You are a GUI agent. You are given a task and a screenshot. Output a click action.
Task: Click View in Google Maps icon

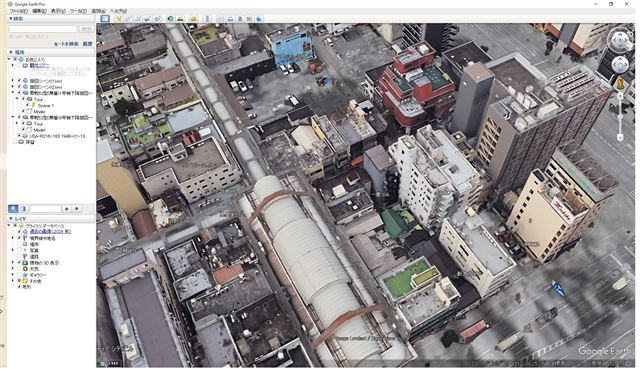click(x=249, y=18)
